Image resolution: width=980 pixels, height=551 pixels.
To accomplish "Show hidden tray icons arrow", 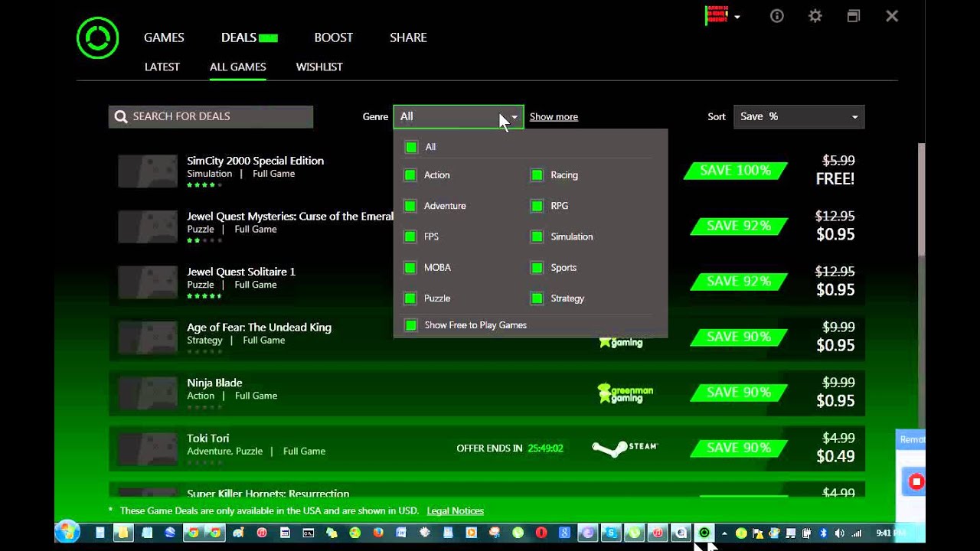I will coord(724,533).
